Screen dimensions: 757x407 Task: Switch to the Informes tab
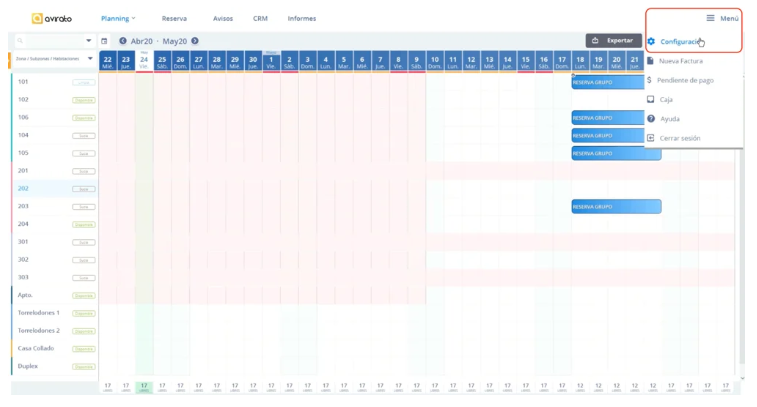(x=301, y=18)
